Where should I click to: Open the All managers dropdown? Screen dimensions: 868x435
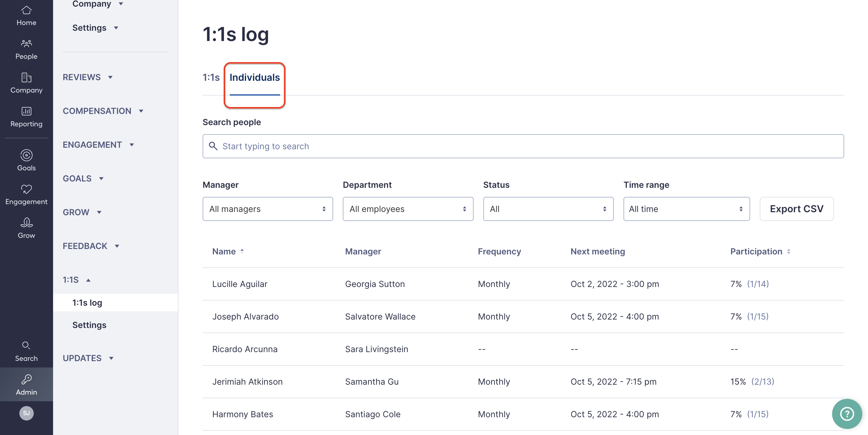pyautogui.click(x=267, y=209)
